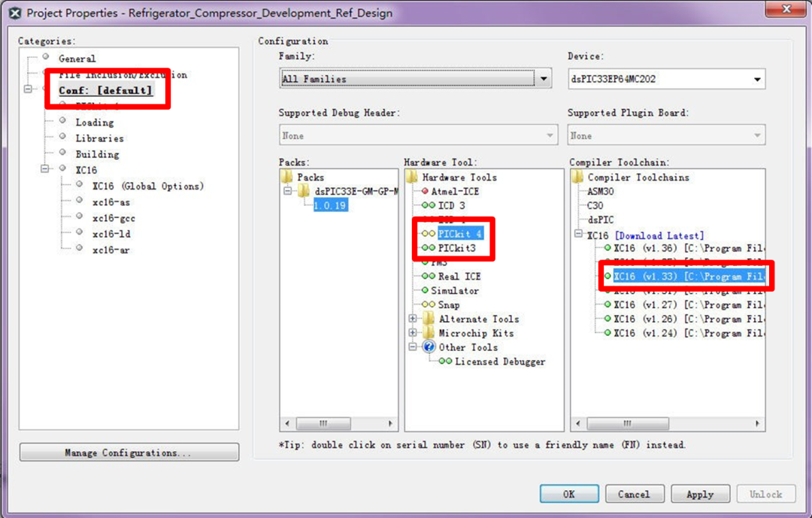Select the xc16-ar category
This screenshot has width=812, height=518.
coord(111,250)
